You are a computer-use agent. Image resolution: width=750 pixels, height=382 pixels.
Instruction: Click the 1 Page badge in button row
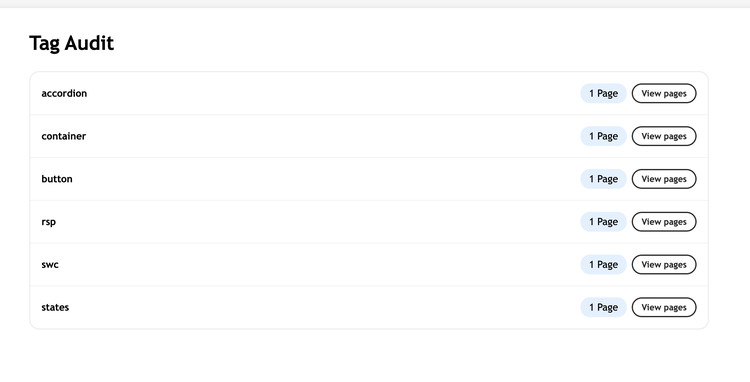click(604, 179)
